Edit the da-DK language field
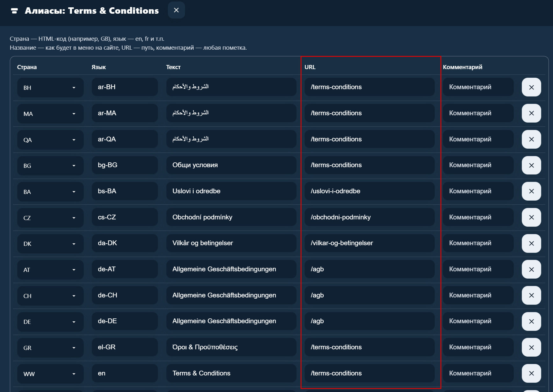The width and height of the screenshot is (553, 392). [x=125, y=243]
